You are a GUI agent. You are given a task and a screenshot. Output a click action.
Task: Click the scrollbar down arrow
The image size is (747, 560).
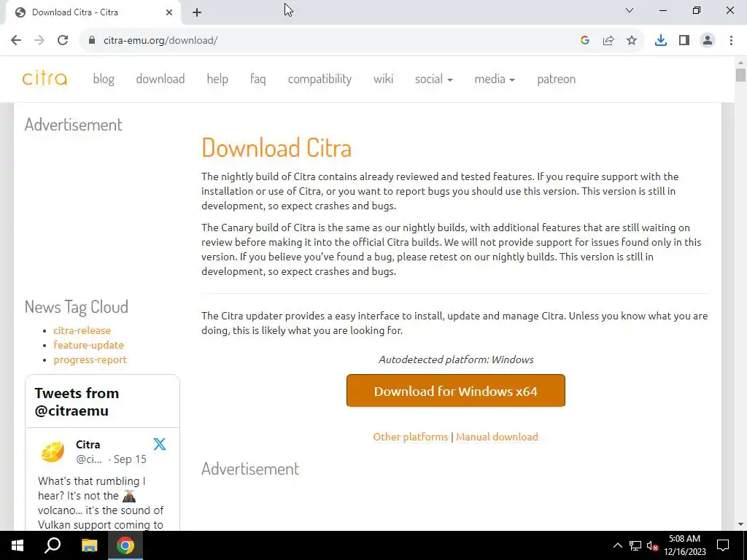(x=740, y=524)
